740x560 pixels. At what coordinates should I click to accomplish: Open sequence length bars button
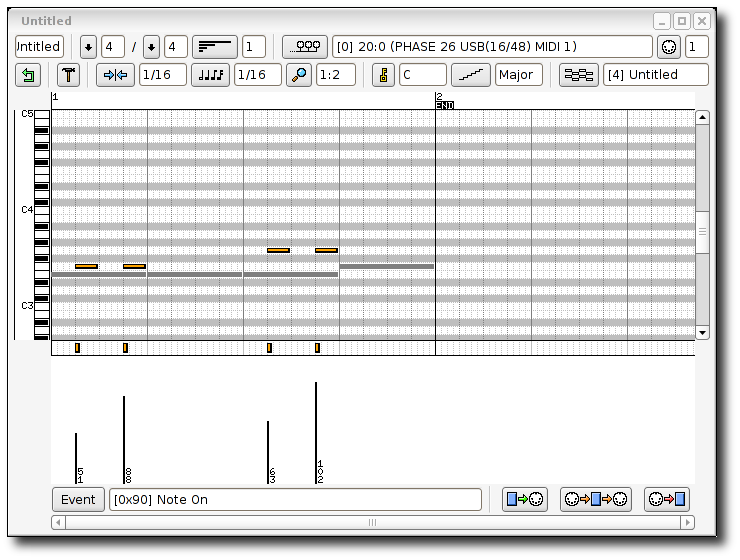pyautogui.click(x=215, y=47)
